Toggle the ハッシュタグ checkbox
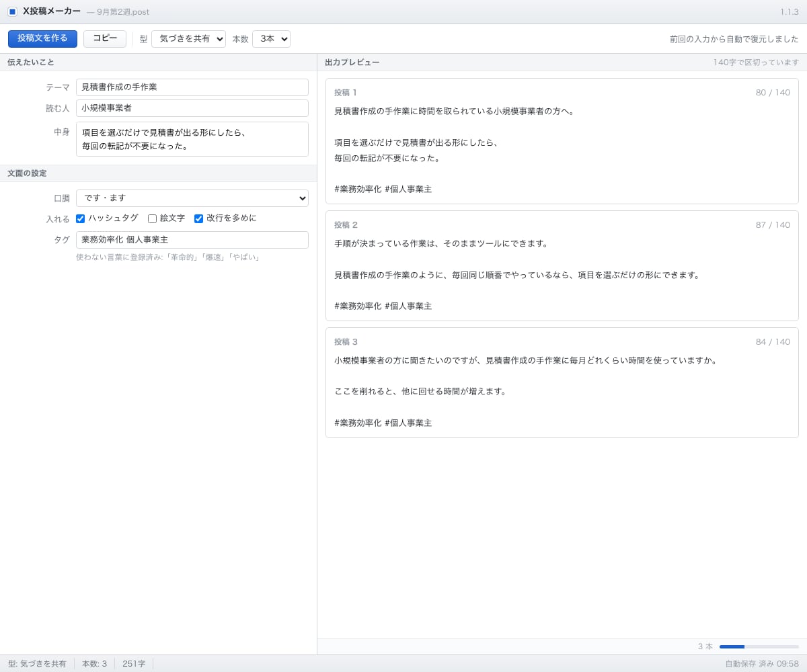The height and width of the screenshot is (672, 807). 81,218
